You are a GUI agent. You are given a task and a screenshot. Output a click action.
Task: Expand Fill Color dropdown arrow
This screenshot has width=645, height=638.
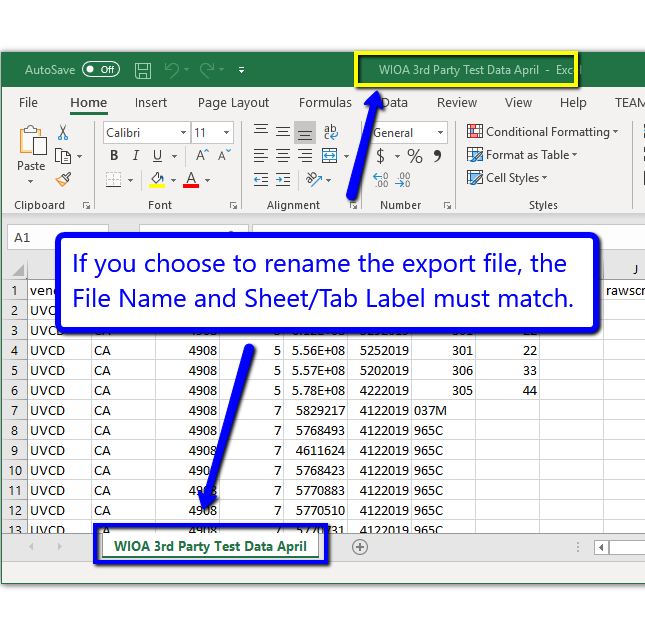point(173,180)
